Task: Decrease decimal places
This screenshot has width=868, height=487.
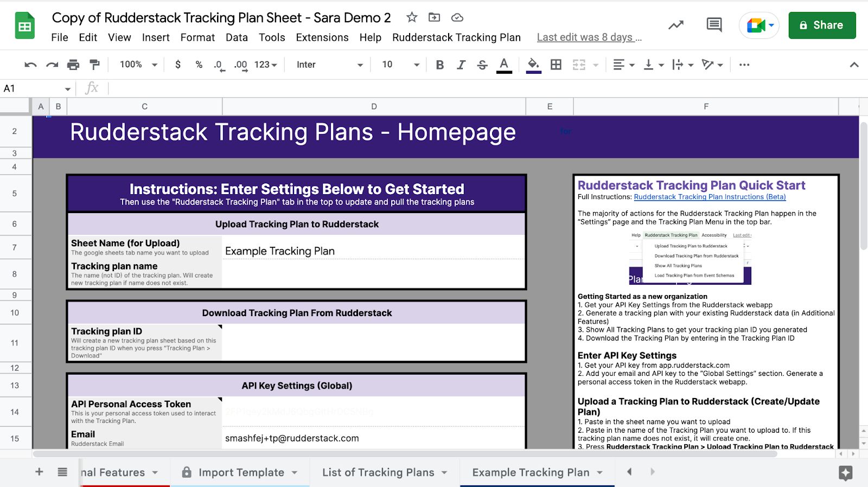Action: click(x=219, y=65)
